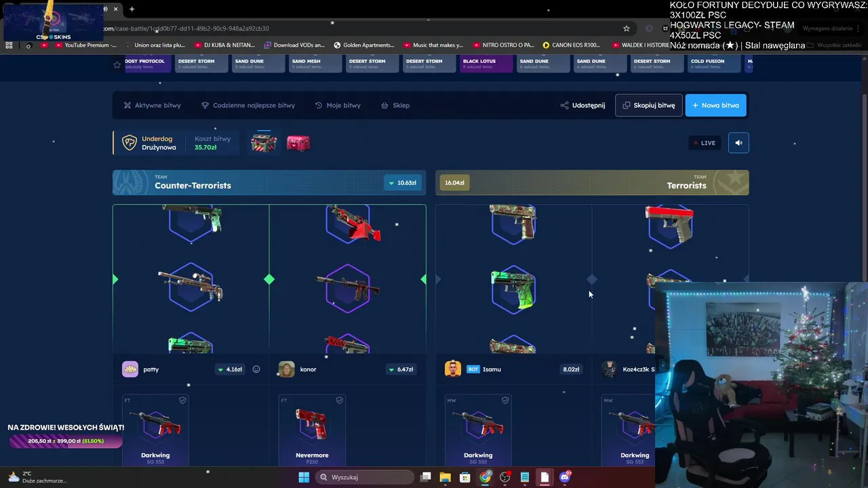Click the Udostępnij share button
Viewport: 868px width, 488px height.
coord(583,105)
